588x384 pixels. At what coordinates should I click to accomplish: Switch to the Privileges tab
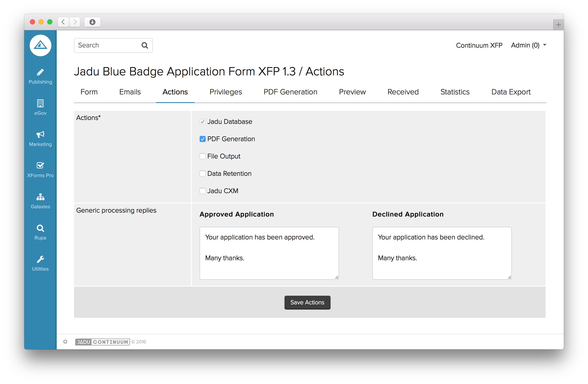226,92
